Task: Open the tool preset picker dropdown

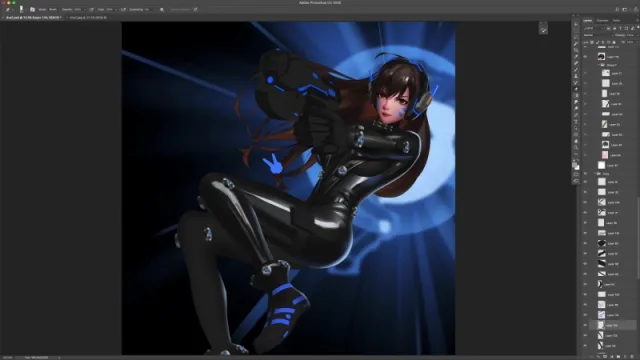Action: (12, 9)
